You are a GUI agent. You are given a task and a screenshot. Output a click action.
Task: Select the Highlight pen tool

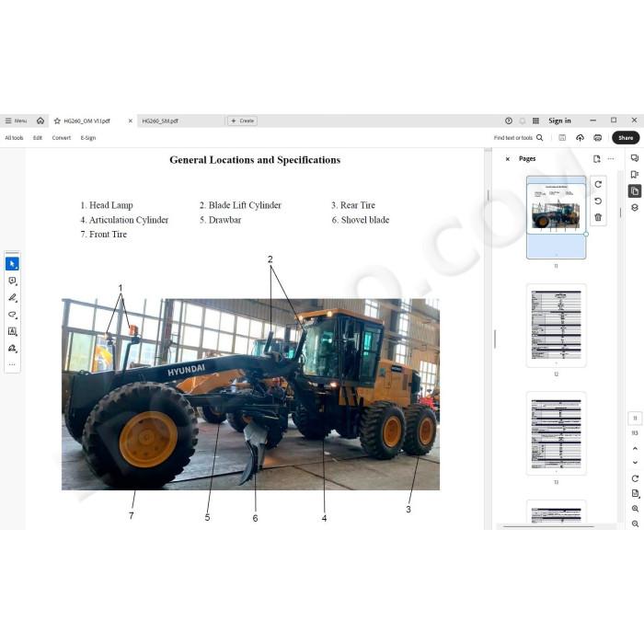[x=12, y=298]
